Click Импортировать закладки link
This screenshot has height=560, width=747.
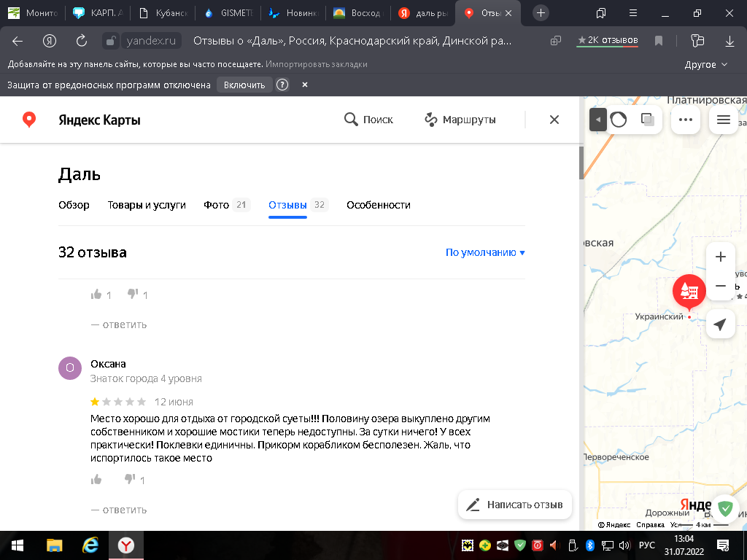tap(317, 64)
